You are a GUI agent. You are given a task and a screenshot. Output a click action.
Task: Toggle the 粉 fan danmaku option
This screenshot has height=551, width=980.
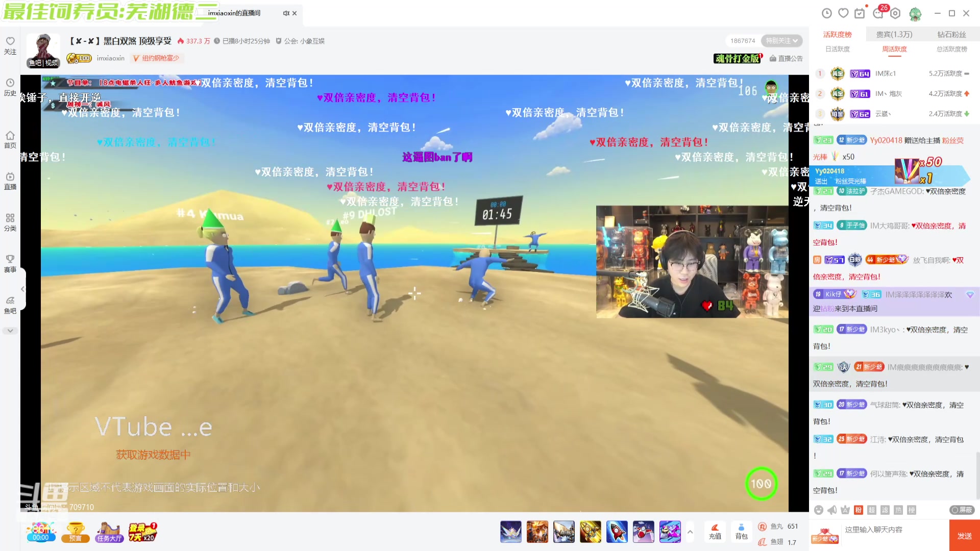(x=859, y=510)
